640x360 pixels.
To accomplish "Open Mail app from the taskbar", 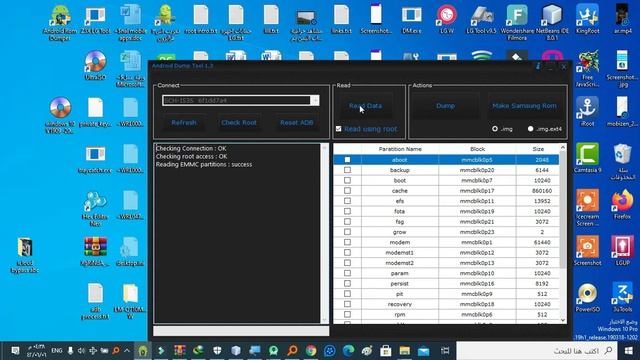I will tap(423, 350).
